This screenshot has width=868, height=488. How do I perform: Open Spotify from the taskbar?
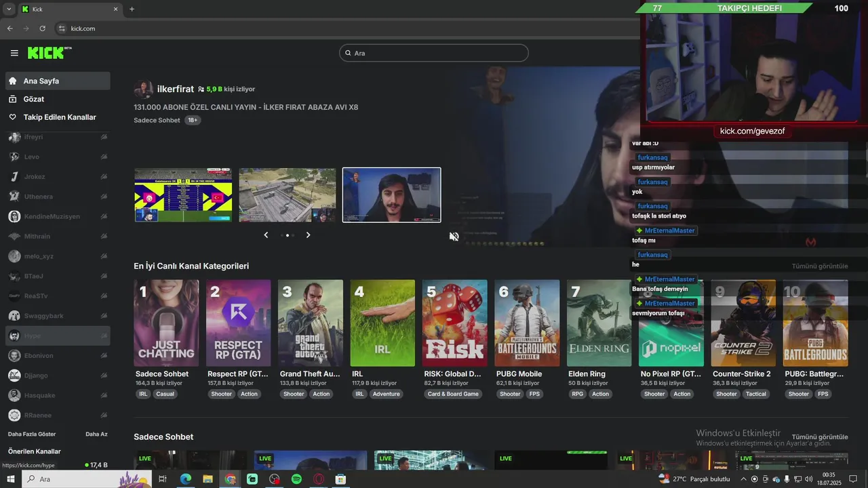point(296,479)
